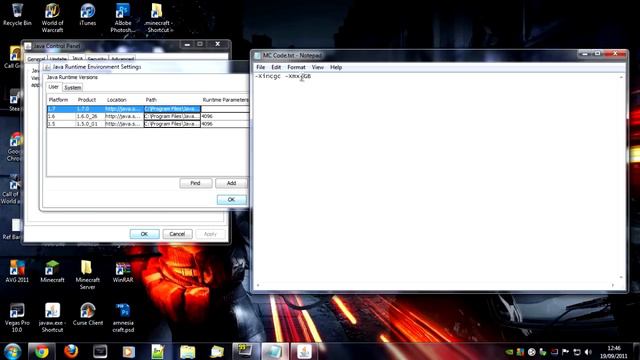Click Cancel in the Java Control Panel

[x=177, y=234]
